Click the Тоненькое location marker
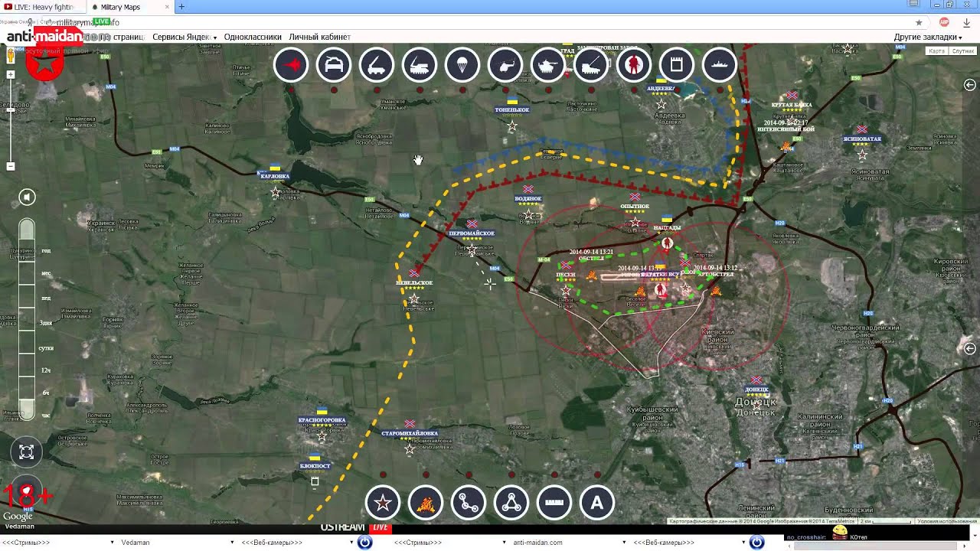Image resolution: width=980 pixels, height=551 pixels. 512,126
